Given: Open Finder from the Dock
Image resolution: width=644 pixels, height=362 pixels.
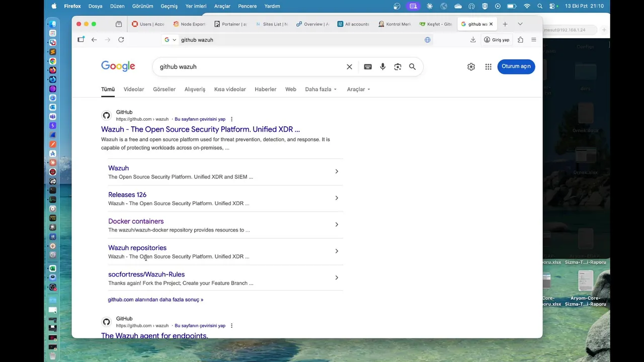Looking at the screenshot, I should pos(53,24).
